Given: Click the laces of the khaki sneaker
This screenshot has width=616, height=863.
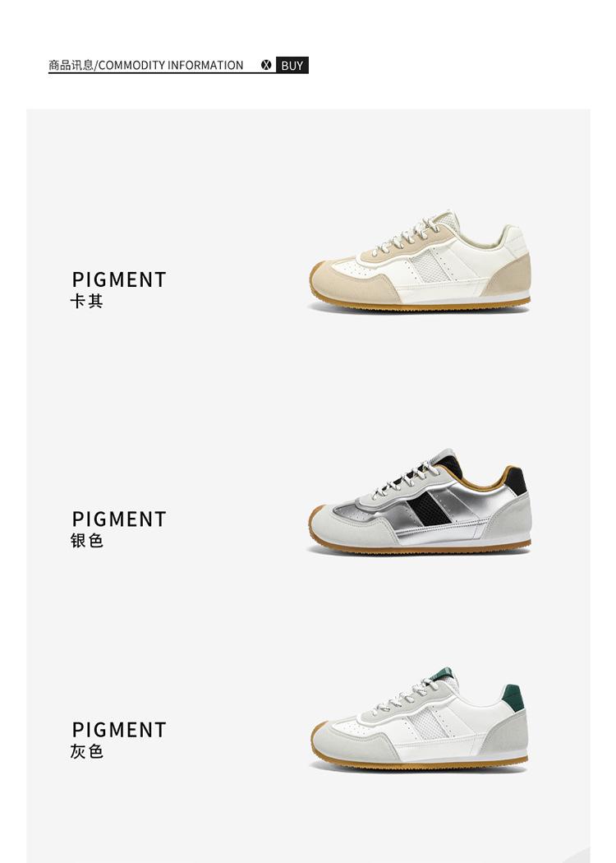Looking at the screenshot, I should tap(404, 237).
